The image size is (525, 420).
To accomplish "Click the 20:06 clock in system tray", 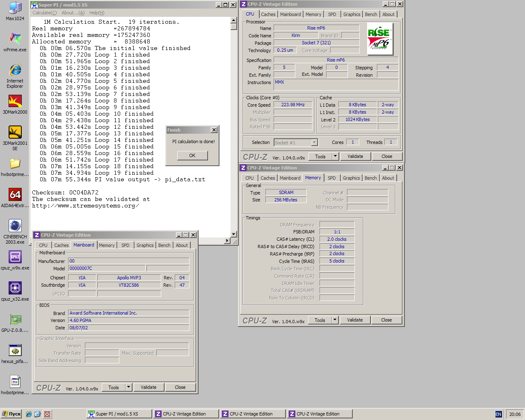I will (515, 414).
